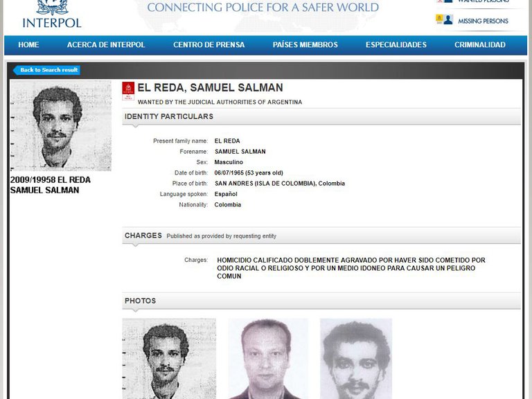
Task: Click the 'Nationality:' label
Action: click(x=193, y=204)
